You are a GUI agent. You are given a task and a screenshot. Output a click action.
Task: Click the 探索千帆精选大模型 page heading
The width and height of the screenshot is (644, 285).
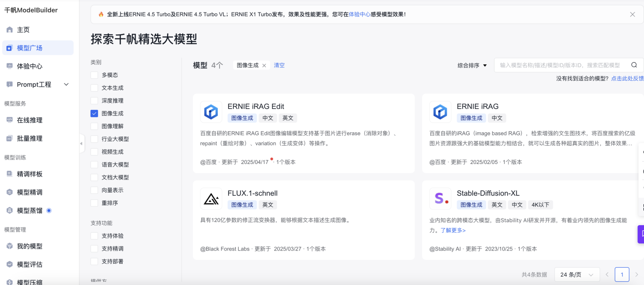click(x=144, y=39)
